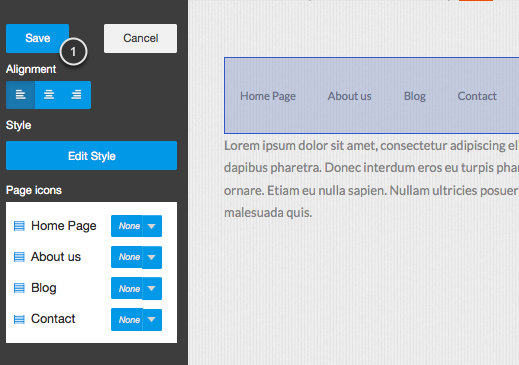Viewport: 519px width, 365px height.
Task: Save the menu settings
Action: click(37, 38)
